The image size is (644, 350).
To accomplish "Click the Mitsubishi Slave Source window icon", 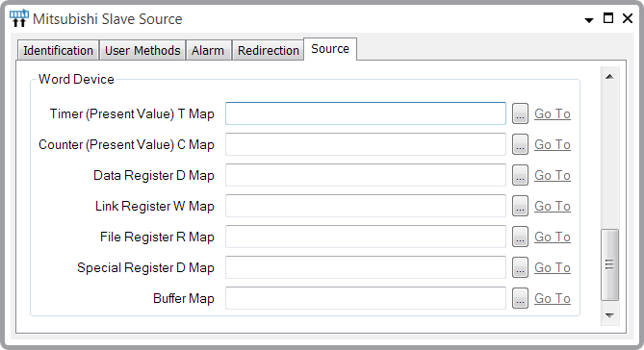I will (19, 18).
